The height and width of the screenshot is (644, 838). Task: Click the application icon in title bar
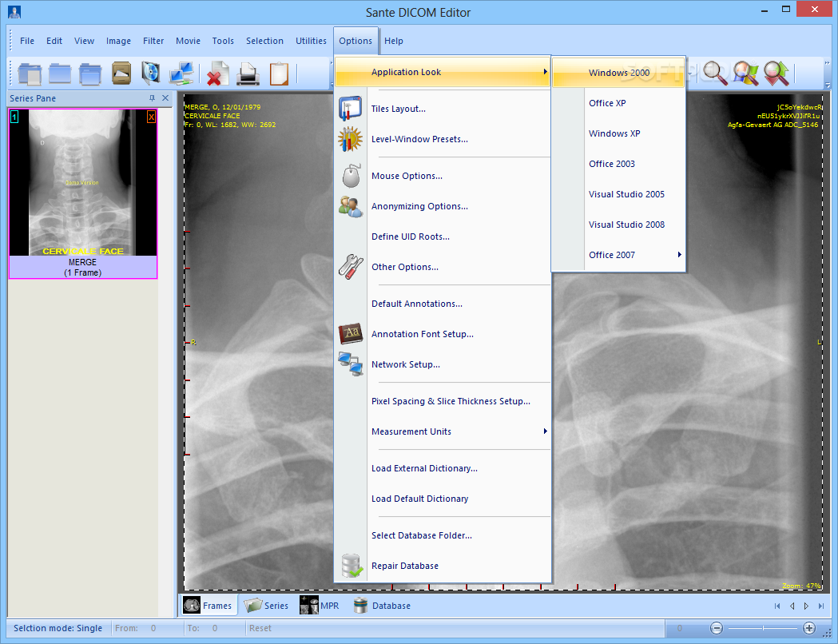[14, 12]
